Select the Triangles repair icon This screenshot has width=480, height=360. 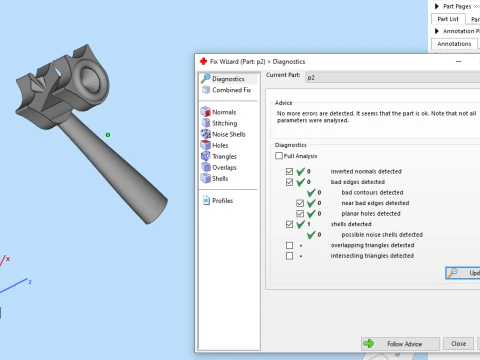[x=206, y=156]
